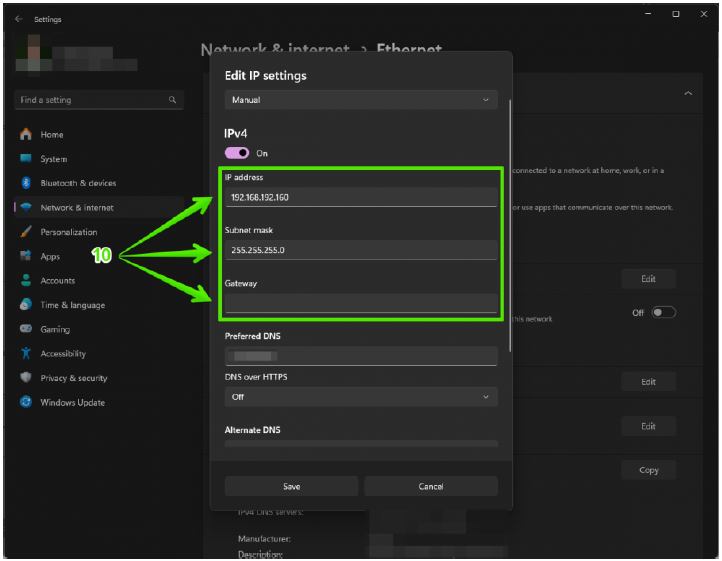Open Accounts person icon

pyautogui.click(x=26, y=281)
